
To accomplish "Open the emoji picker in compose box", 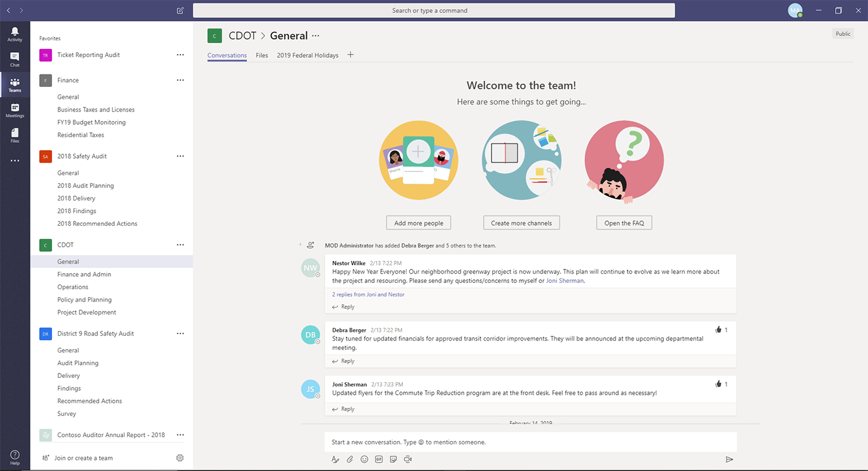I will (x=364, y=459).
